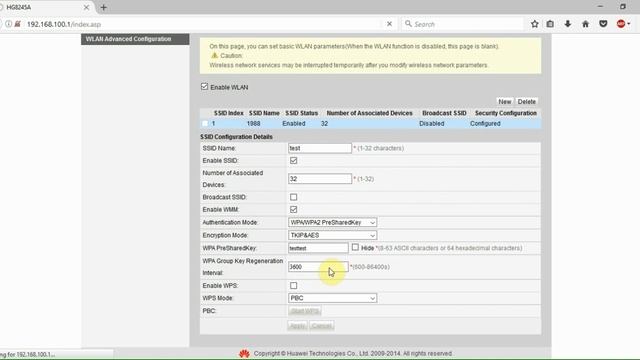Open the Firefox library bookmarks list icon
This screenshot has width=640, height=360.
[550, 24]
